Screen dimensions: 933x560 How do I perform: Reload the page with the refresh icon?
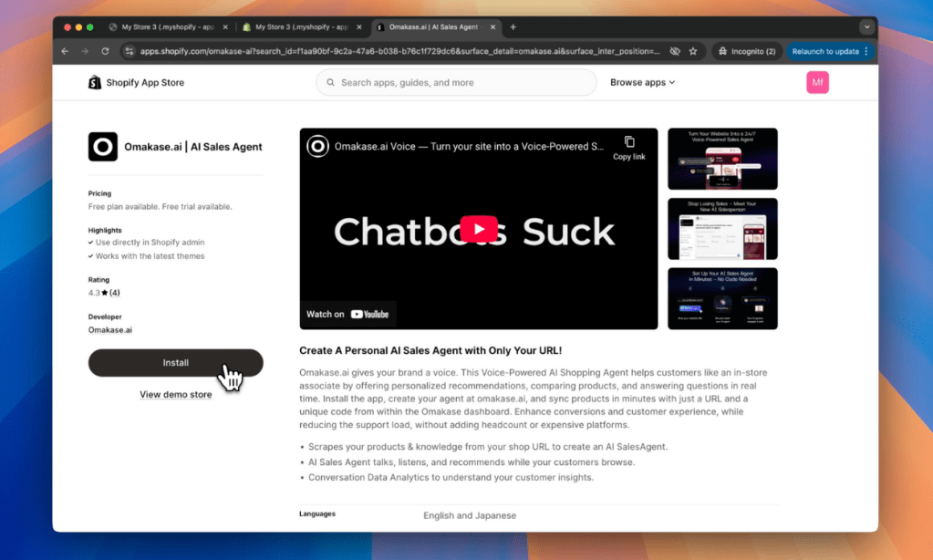tap(105, 52)
